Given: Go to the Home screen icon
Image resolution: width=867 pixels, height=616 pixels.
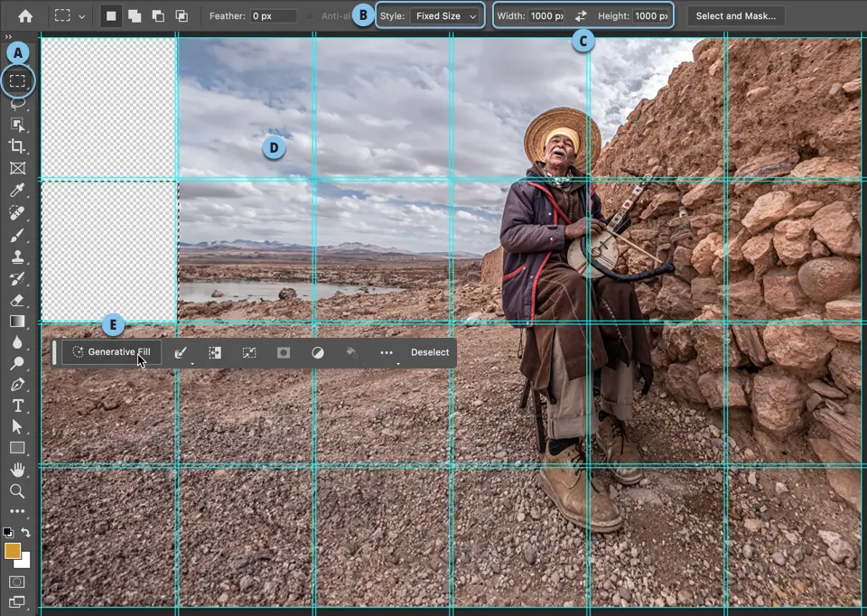Looking at the screenshot, I should [x=25, y=16].
